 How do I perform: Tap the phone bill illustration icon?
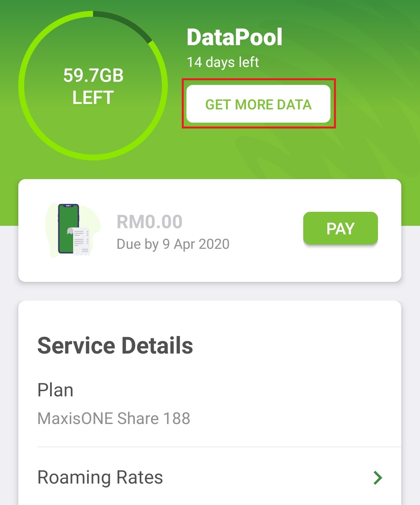click(69, 229)
